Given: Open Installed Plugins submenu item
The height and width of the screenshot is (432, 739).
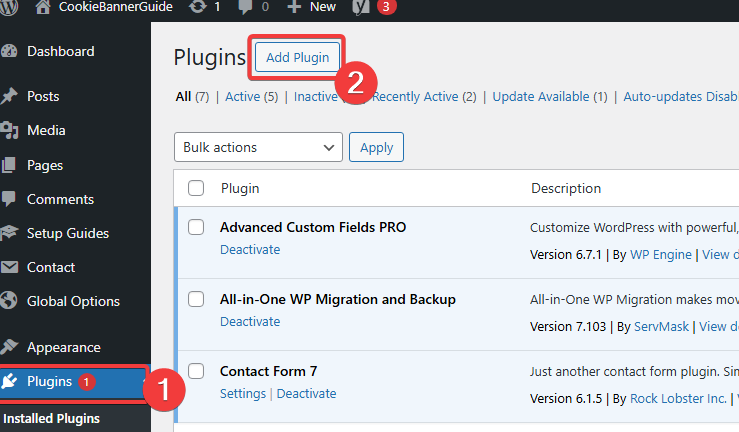Looking at the screenshot, I should (51, 418).
